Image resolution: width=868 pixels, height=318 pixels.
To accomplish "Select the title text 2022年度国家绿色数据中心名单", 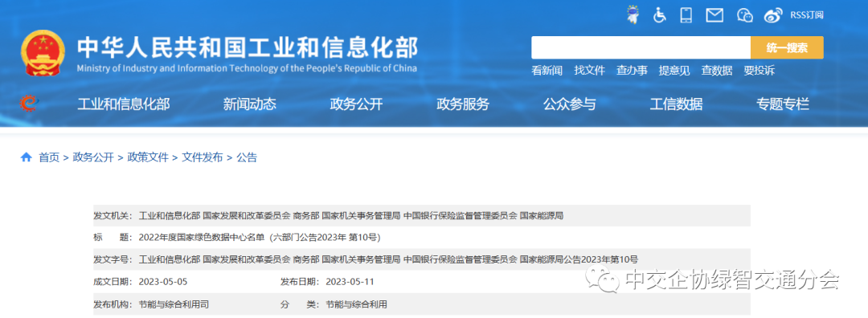I will (202, 237).
